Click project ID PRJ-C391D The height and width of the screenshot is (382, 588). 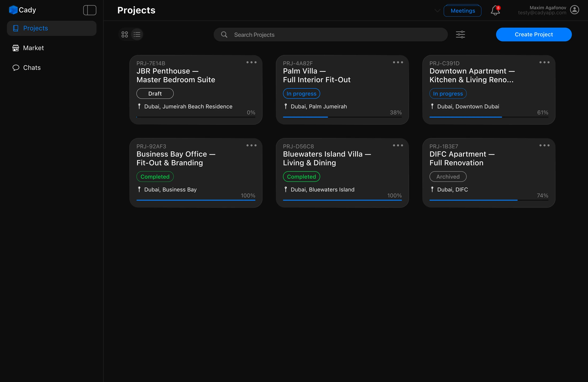click(444, 63)
